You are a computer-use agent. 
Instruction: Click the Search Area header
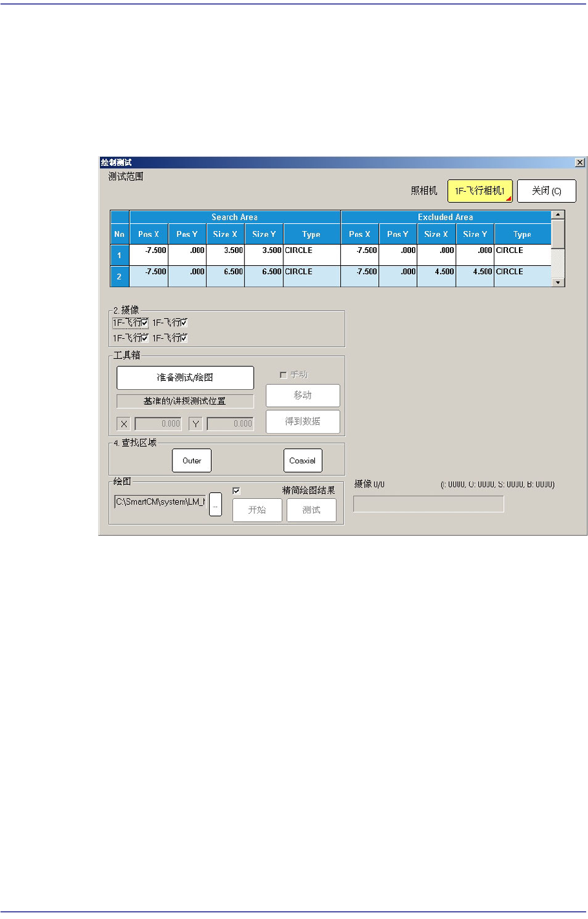coord(235,217)
